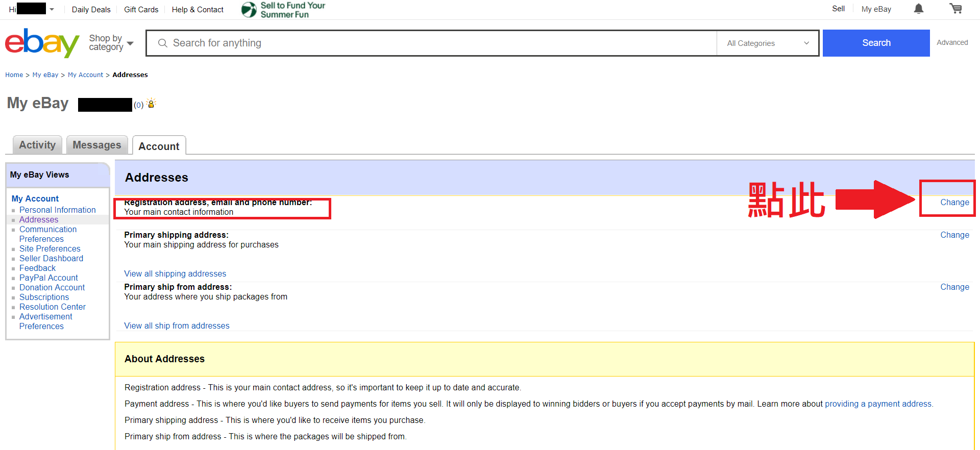
Task: Click the magnifier icon in search box
Action: [x=163, y=43]
